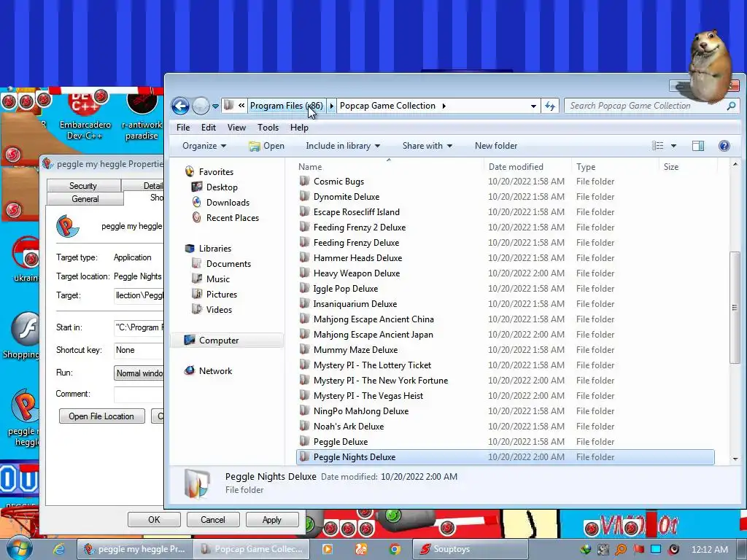Expand the Organize dropdown
This screenshot has height=560, width=747.
pos(204,146)
